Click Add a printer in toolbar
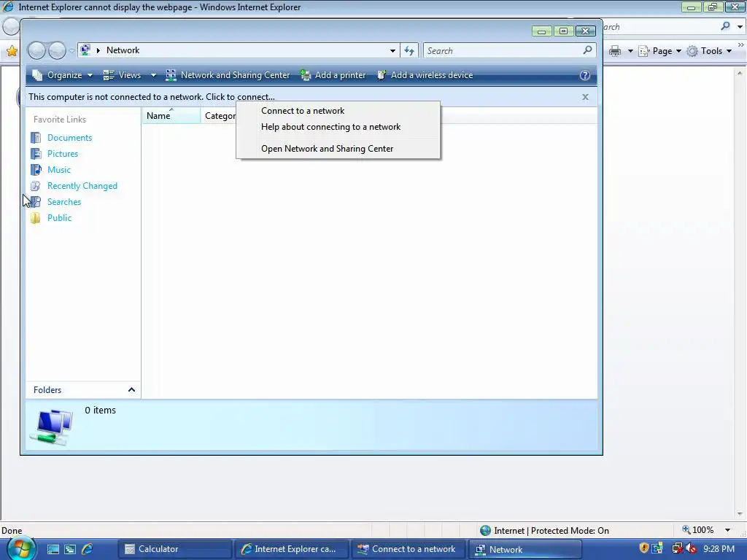The width and height of the screenshot is (747, 560). [333, 75]
